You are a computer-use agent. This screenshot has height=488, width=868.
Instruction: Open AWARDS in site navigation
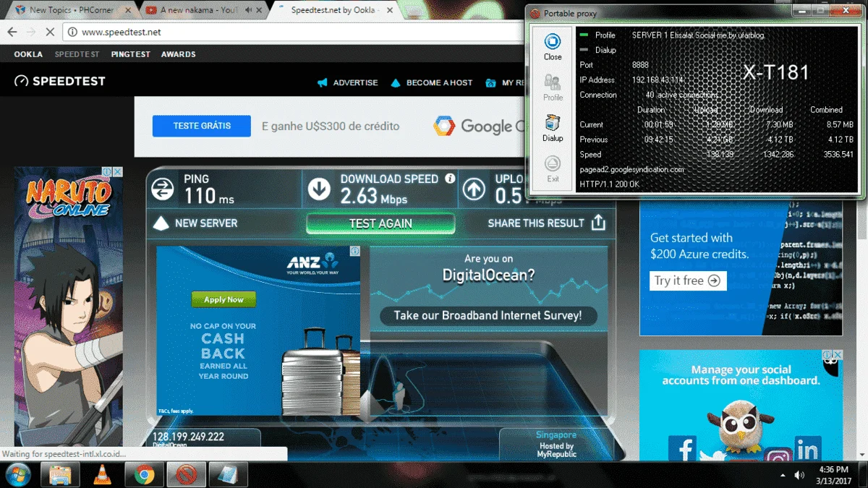tap(178, 54)
